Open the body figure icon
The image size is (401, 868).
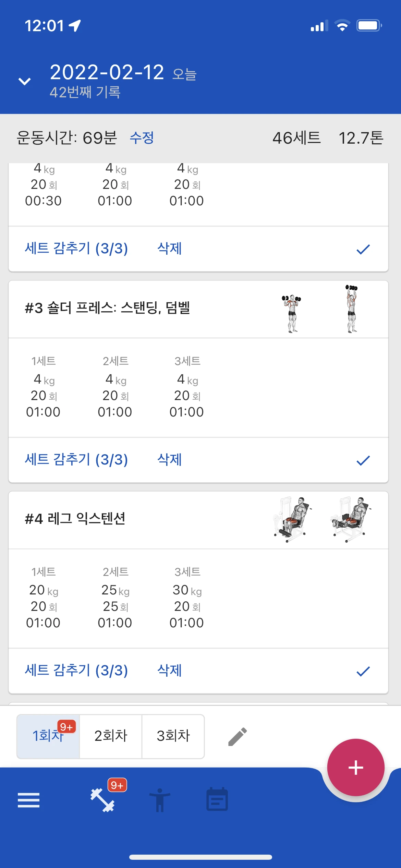(160, 800)
